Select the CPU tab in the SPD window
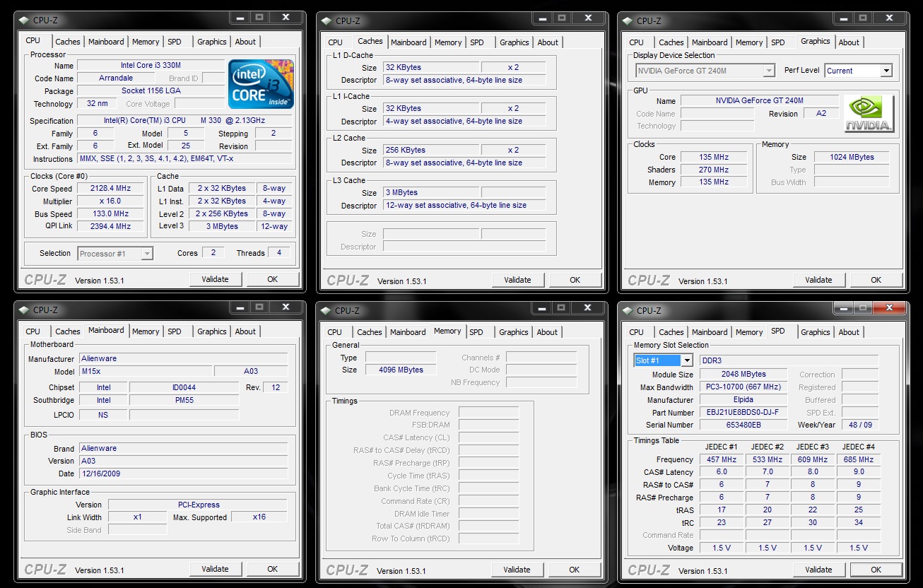This screenshot has width=923, height=588. pyautogui.click(x=637, y=332)
